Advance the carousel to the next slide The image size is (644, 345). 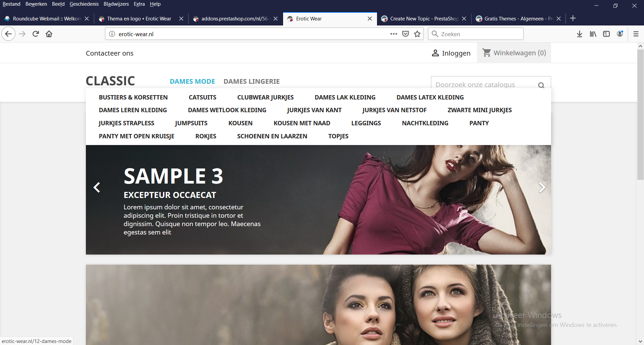542,187
